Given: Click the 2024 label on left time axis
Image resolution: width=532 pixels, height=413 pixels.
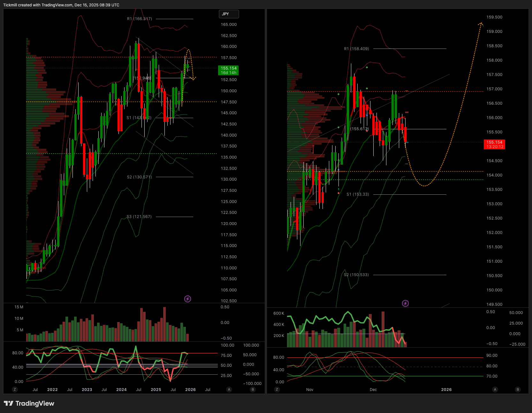Looking at the screenshot, I should click(121, 390).
